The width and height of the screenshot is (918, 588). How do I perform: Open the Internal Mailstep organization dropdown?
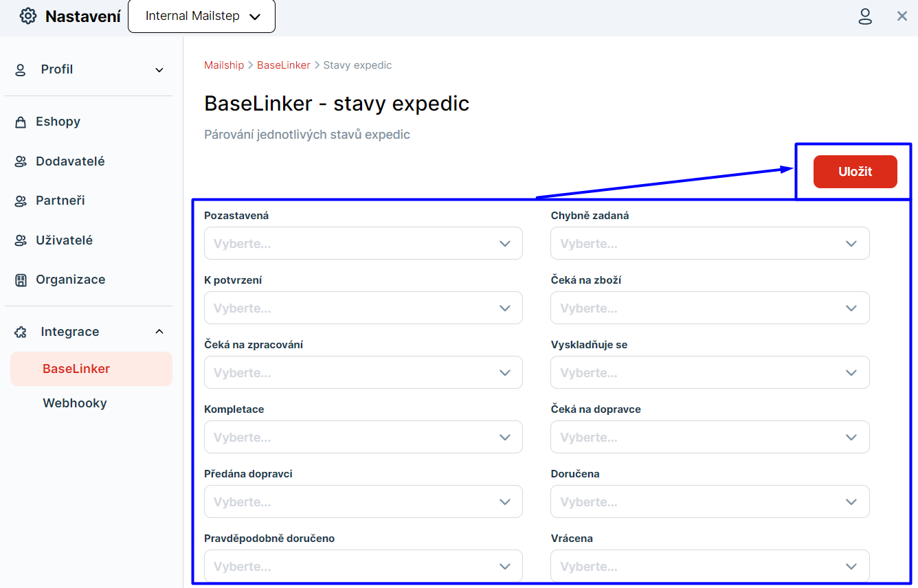[x=201, y=16]
